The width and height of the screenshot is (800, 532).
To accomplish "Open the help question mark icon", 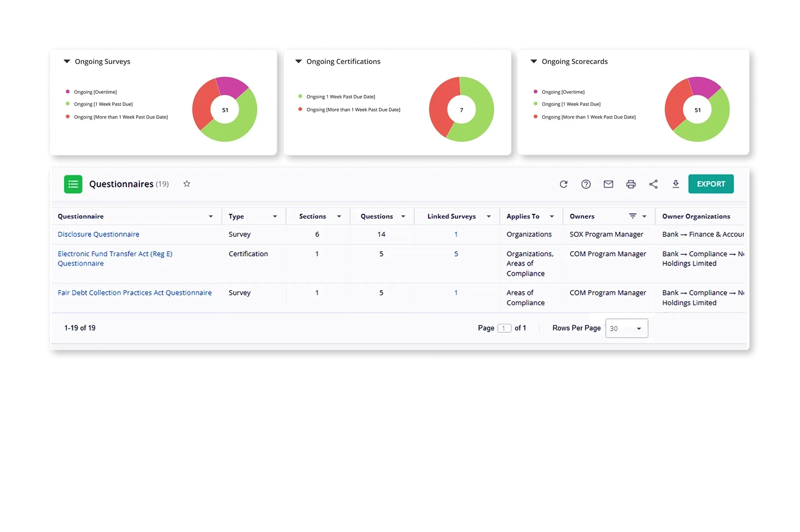I will coord(586,184).
